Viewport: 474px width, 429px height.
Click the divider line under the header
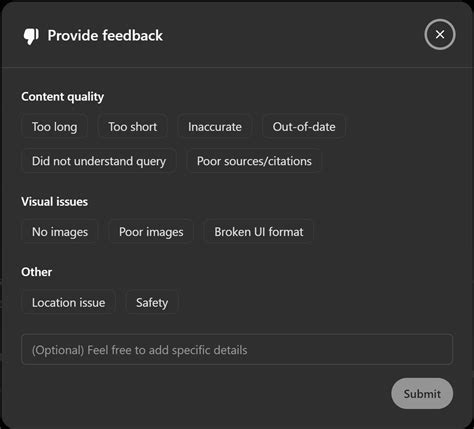pyautogui.click(x=237, y=68)
